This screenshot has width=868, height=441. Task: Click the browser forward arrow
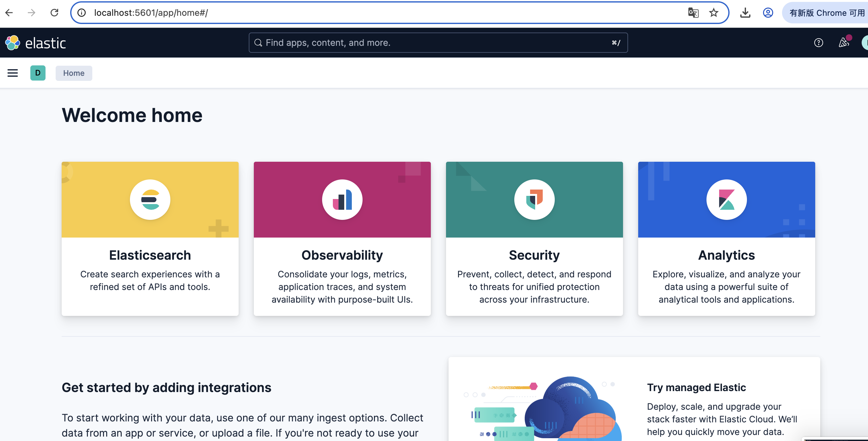coord(31,13)
